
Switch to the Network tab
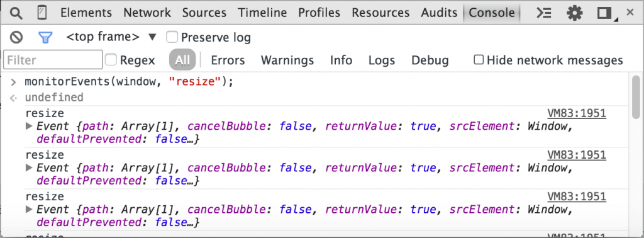pos(147,13)
